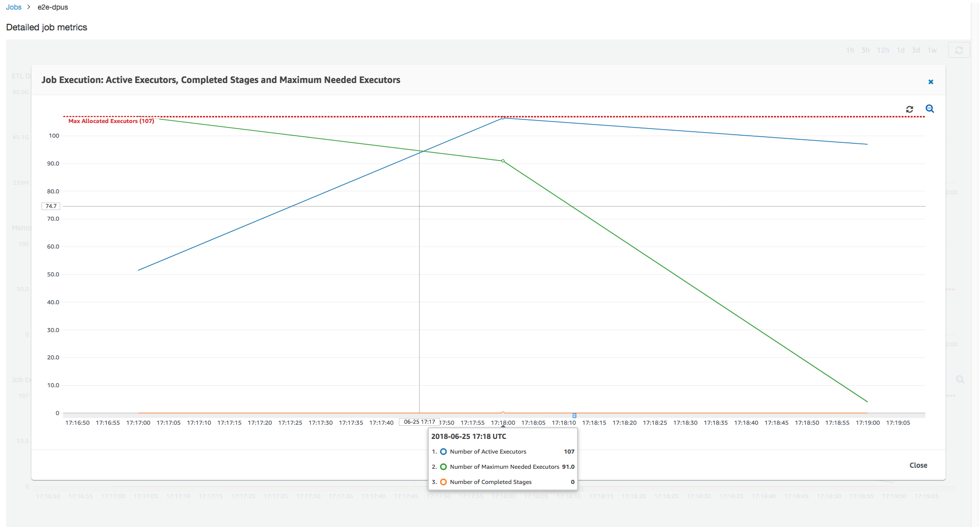
Task: Choose the 1d time range
Action: pos(900,50)
